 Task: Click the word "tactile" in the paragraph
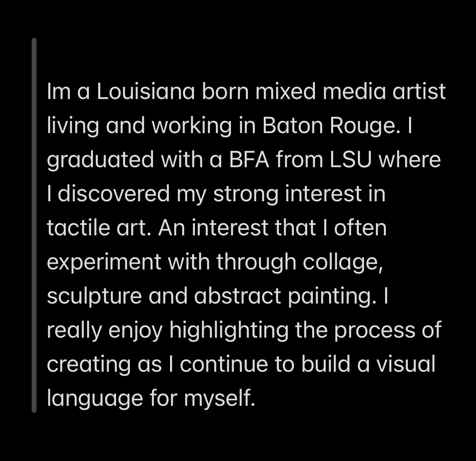click(x=78, y=228)
